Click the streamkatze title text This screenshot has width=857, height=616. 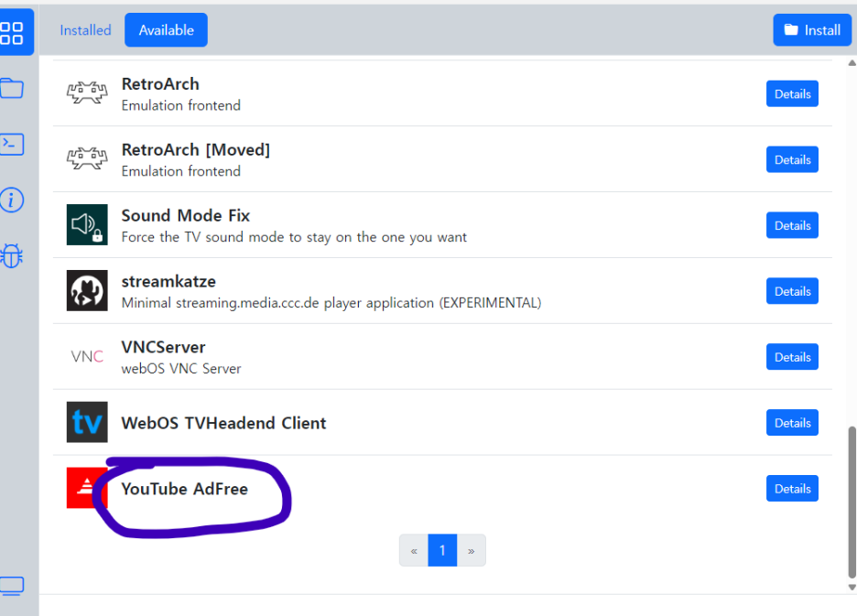tap(168, 281)
